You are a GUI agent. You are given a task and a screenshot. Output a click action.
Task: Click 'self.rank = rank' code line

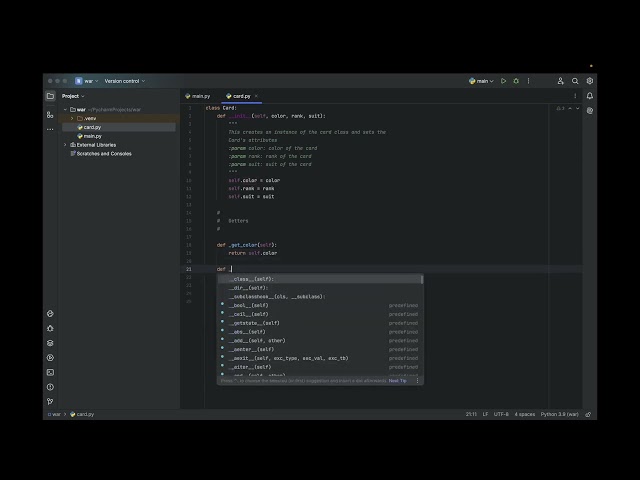tap(251, 189)
